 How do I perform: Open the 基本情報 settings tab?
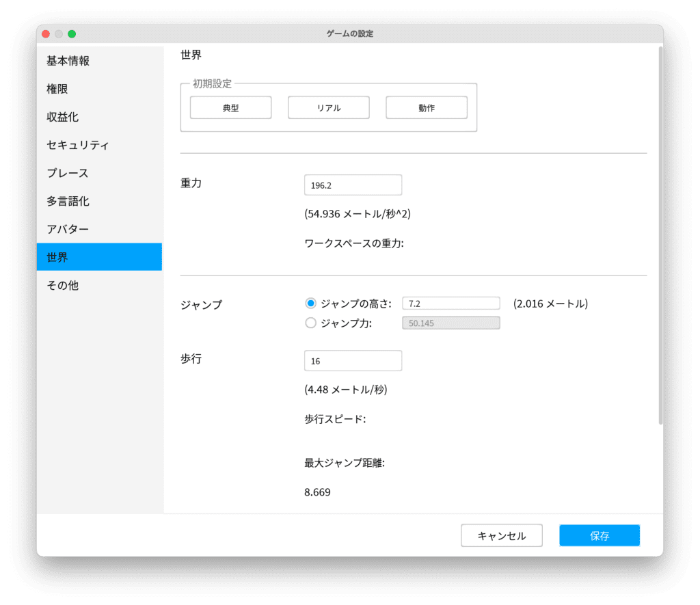tap(68, 61)
